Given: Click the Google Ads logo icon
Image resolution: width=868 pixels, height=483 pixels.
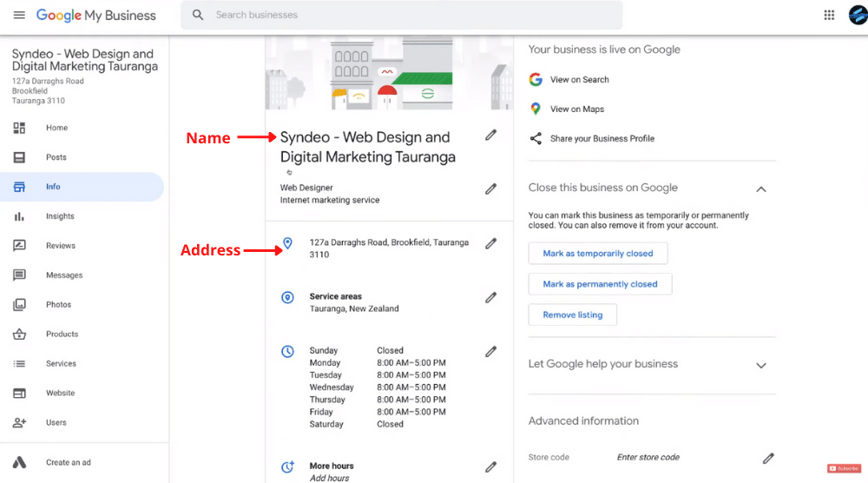Looking at the screenshot, I should [x=19, y=462].
